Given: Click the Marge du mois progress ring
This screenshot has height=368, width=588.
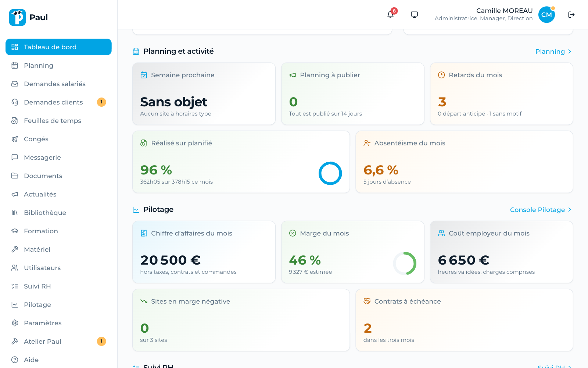Looking at the screenshot, I should 405,263.
